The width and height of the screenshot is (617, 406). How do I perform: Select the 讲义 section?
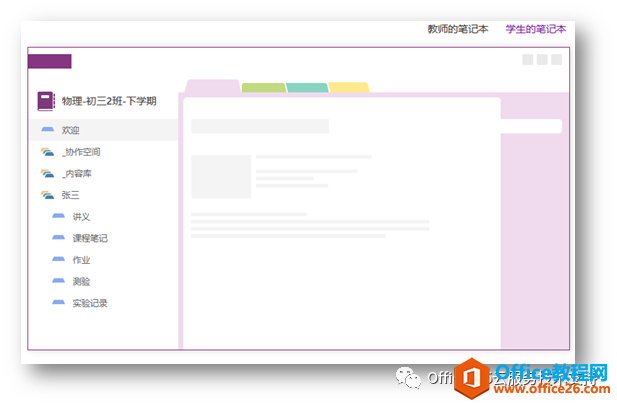click(81, 217)
